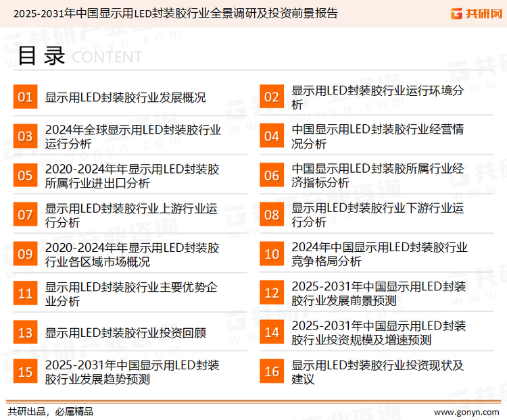Click the orange 04 chapter number box
507x420 pixels.
(272, 136)
